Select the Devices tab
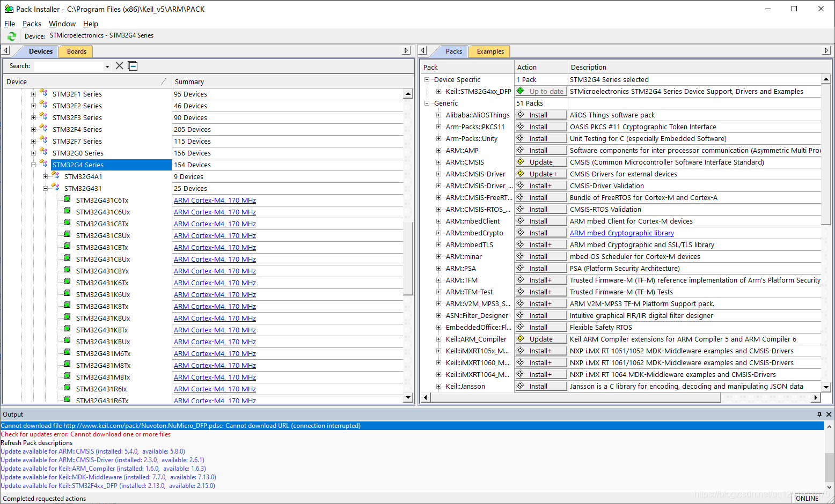The width and height of the screenshot is (835, 504). [x=41, y=51]
